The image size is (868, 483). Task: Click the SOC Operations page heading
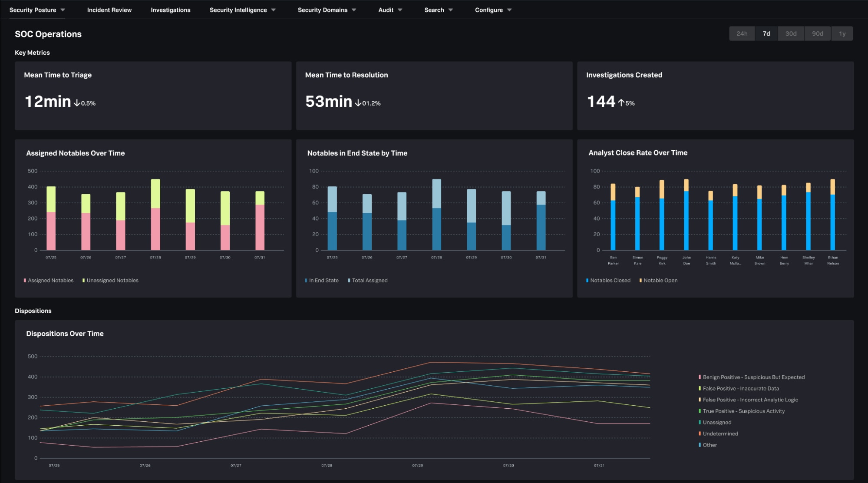point(48,34)
